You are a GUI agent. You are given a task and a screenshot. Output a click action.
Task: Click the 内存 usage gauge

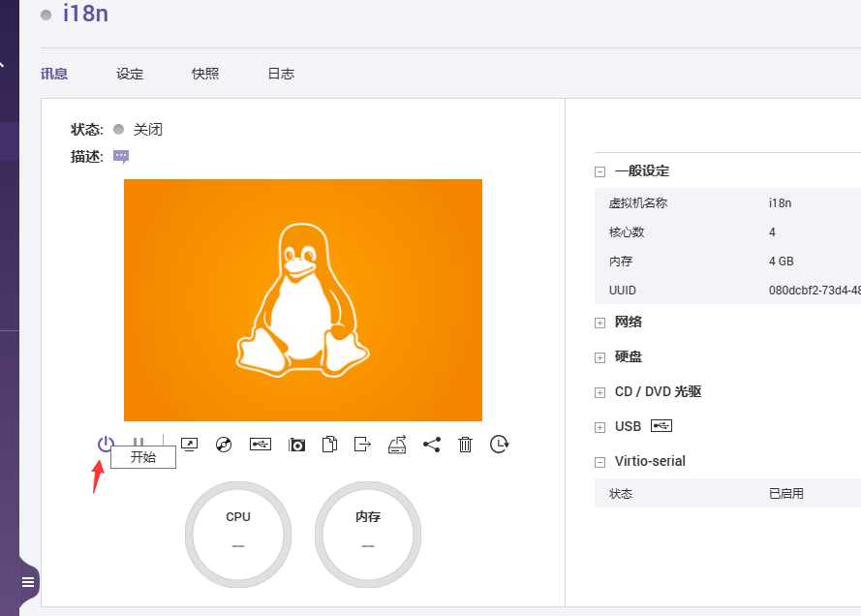click(368, 535)
